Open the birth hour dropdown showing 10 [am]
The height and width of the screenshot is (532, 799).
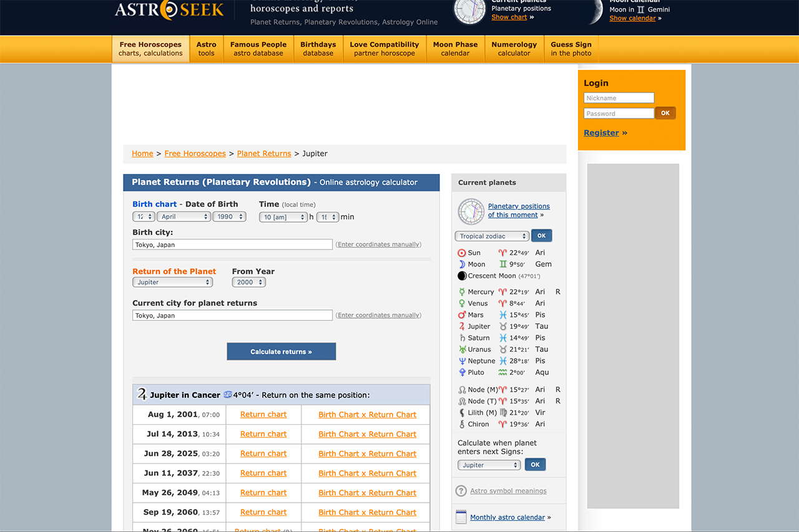(x=283, y=217)
